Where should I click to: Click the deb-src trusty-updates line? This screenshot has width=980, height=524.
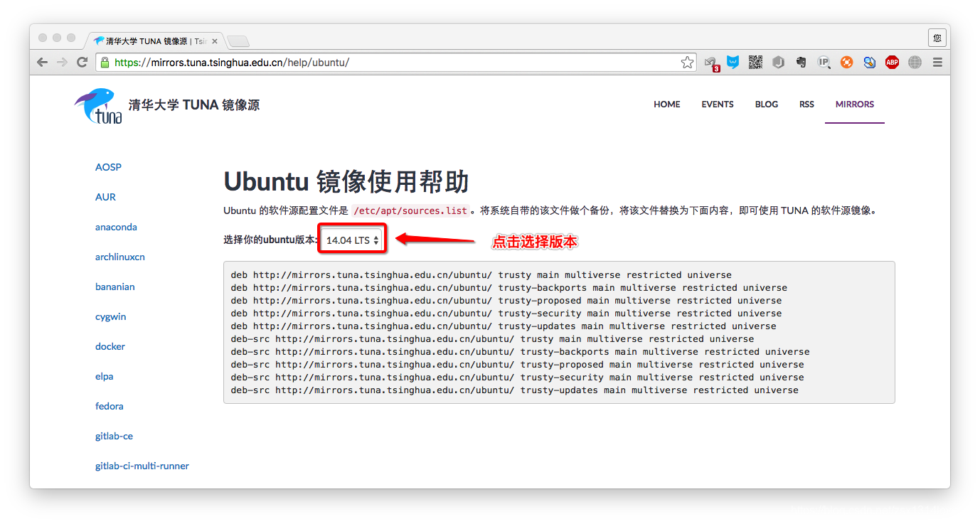click(x=515, y=390)
